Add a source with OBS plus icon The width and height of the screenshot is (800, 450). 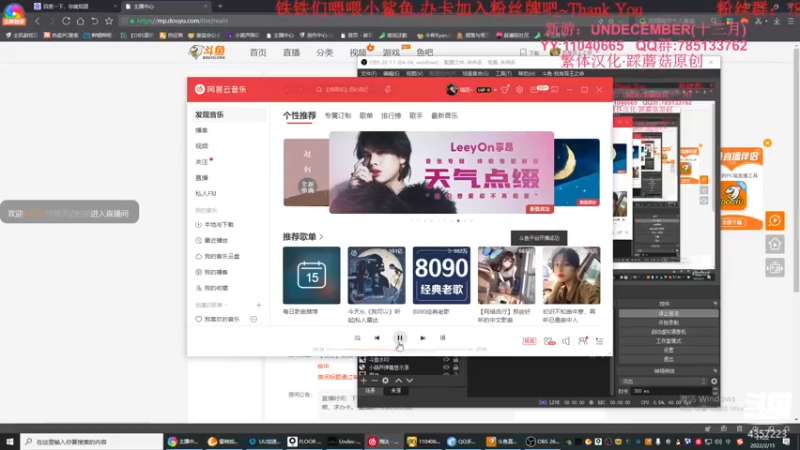[x=364, y=380]
